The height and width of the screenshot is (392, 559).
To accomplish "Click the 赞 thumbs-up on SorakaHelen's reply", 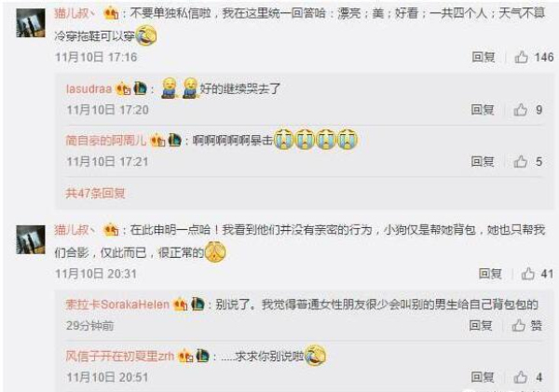I will [527, 325].
